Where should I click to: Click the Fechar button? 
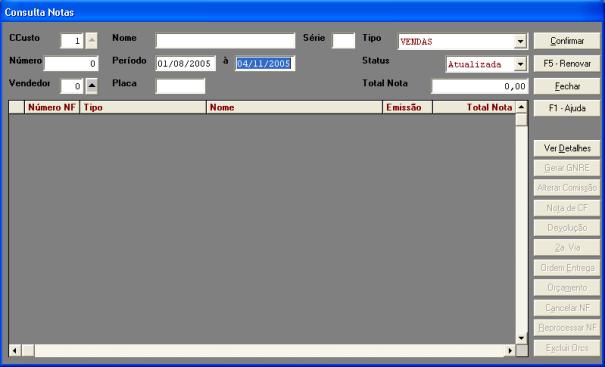click(567, 86)
